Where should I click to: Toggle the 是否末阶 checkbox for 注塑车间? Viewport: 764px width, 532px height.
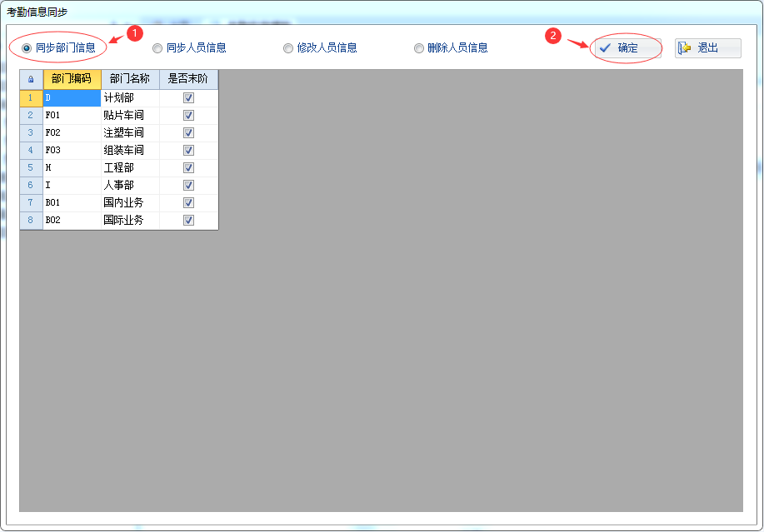point(189,133)
